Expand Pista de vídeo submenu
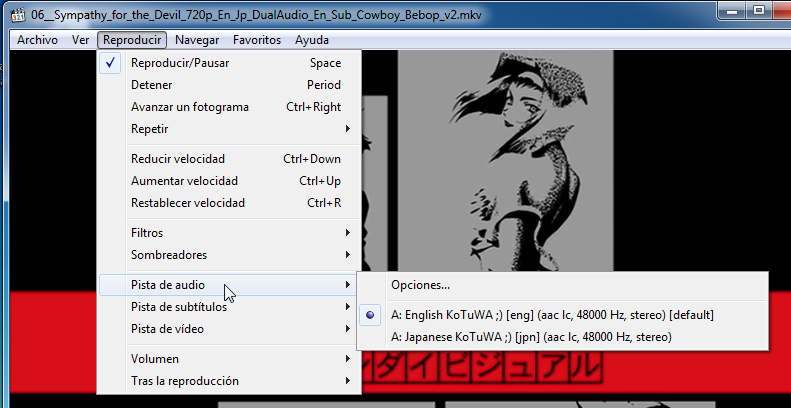Screen dimensions: 791x408 coord(230,329)
